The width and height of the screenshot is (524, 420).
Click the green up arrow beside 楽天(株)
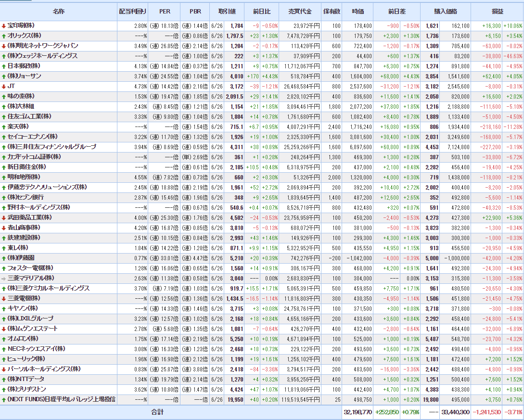coord(4,127)
